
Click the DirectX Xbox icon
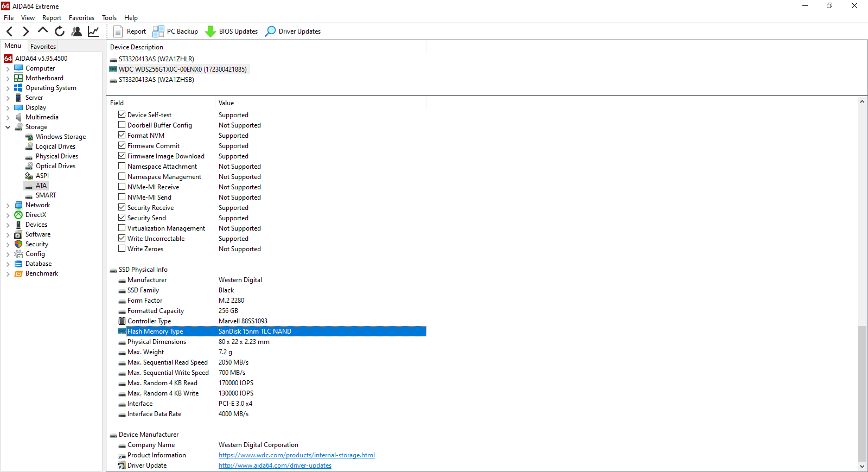(x=18, y=215)
